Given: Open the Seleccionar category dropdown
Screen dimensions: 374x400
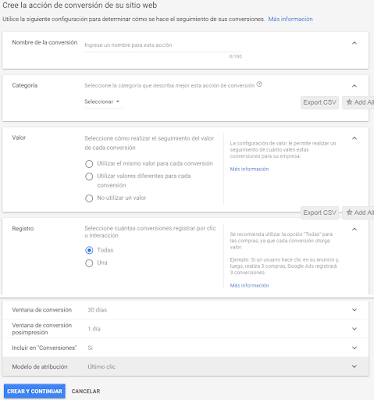Looking at the screenshot, I should tap(102, 102).
